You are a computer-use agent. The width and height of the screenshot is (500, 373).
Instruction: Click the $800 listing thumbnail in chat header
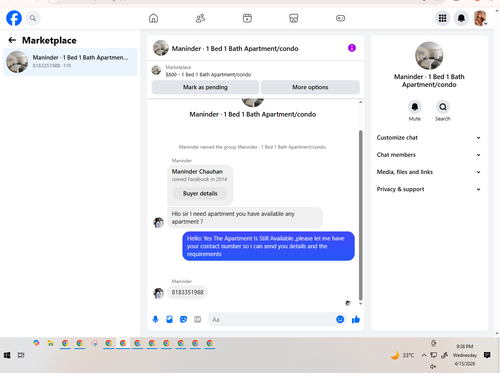[156, 70]
